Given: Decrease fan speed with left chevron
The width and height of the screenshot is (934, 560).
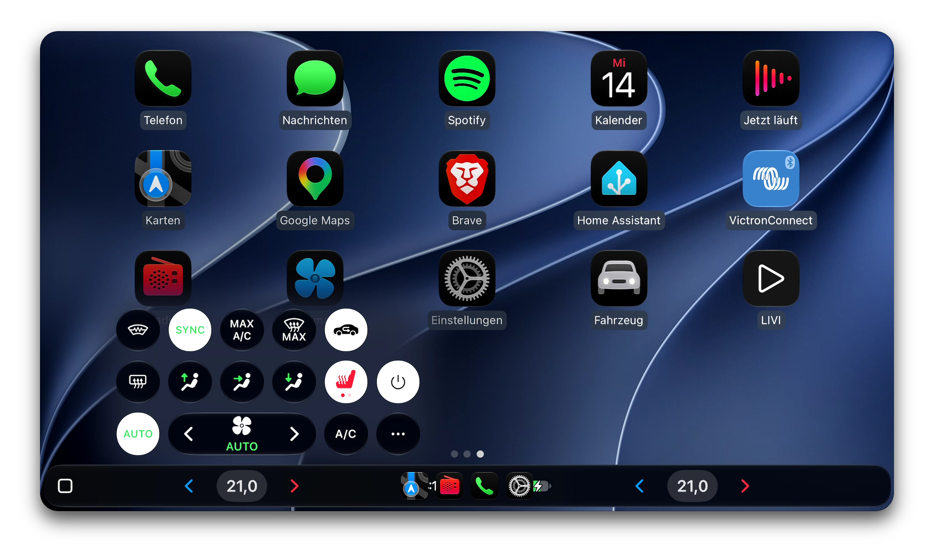Looking at the screenshot, I should [x=189, y=434].
